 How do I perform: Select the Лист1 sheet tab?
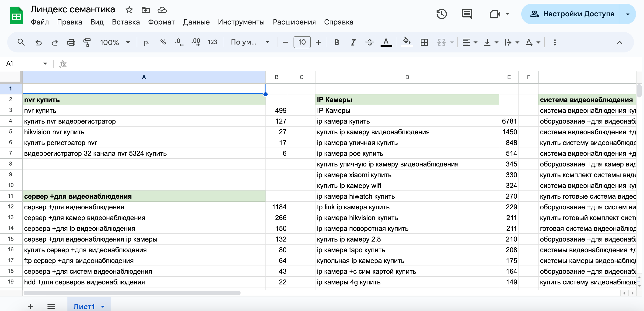84,306
